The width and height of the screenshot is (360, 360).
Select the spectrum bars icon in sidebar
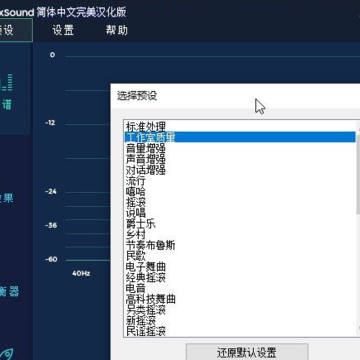click(x=7, y=82)
